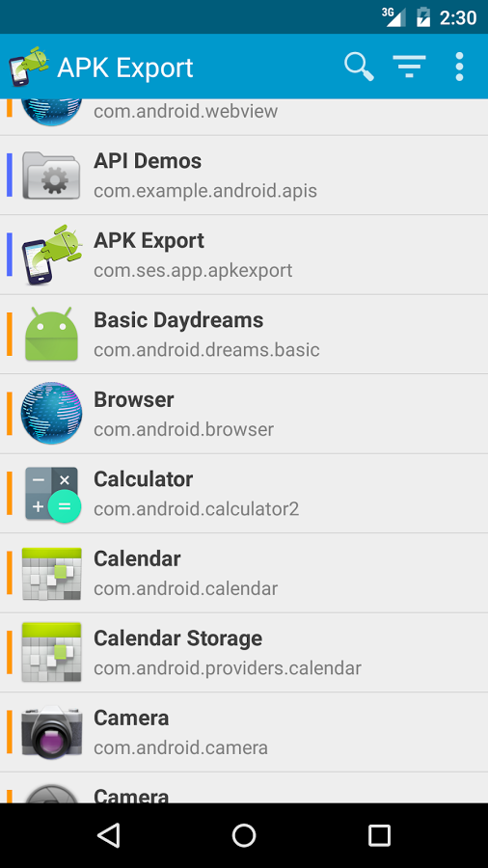
Task: Open com.android.webview entry at list top
Action: coord(244,117)
